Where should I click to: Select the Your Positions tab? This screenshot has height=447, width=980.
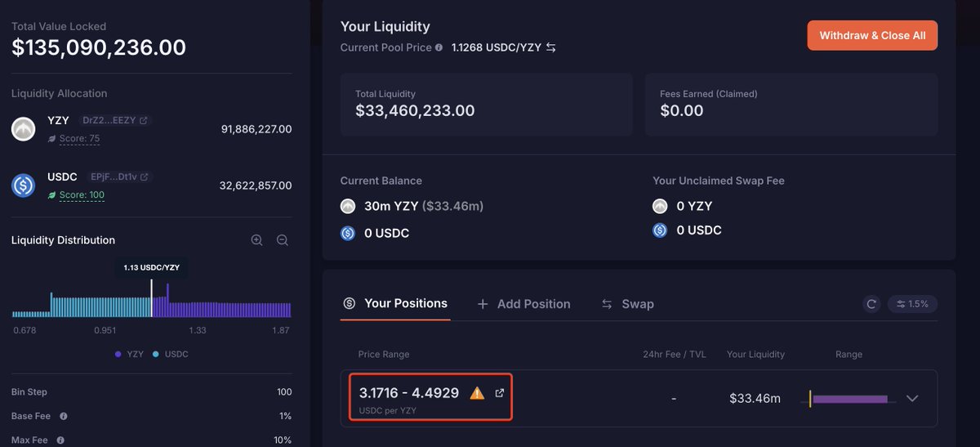[395, 303]
